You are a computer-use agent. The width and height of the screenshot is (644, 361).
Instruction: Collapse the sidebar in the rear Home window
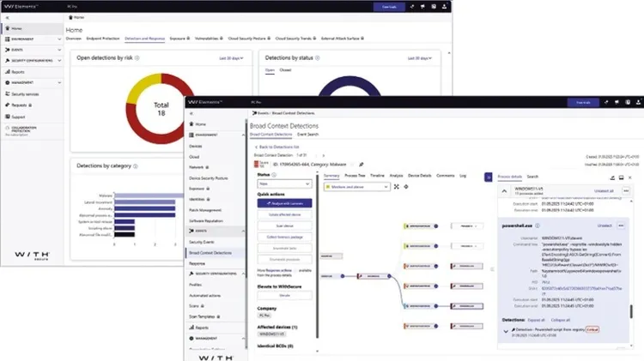[9, 16]
